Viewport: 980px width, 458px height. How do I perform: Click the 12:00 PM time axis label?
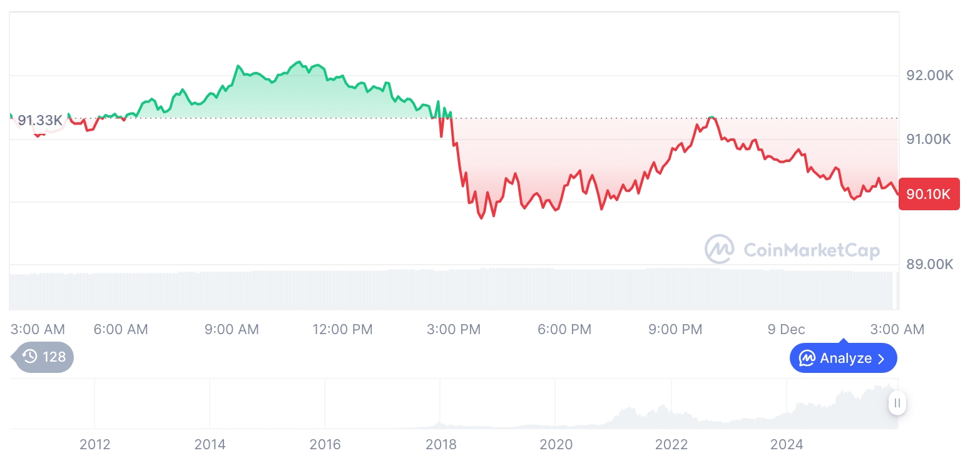click(x=342, y=329)
